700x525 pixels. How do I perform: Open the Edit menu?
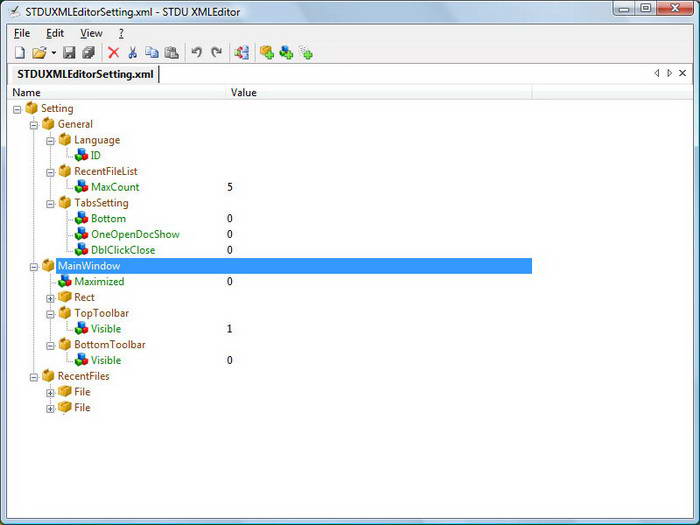(x=55, y=33)
